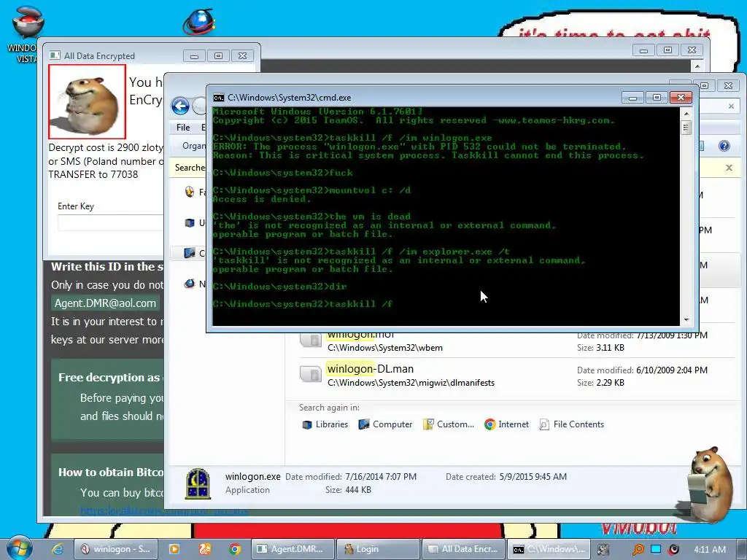Click the blue monitor tray icon
747x560 pixels.
pos(656,549)
